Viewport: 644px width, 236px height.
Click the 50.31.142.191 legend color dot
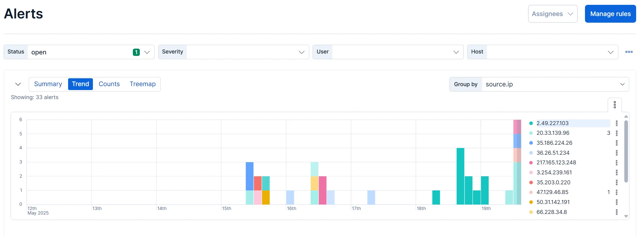(531, 202)
